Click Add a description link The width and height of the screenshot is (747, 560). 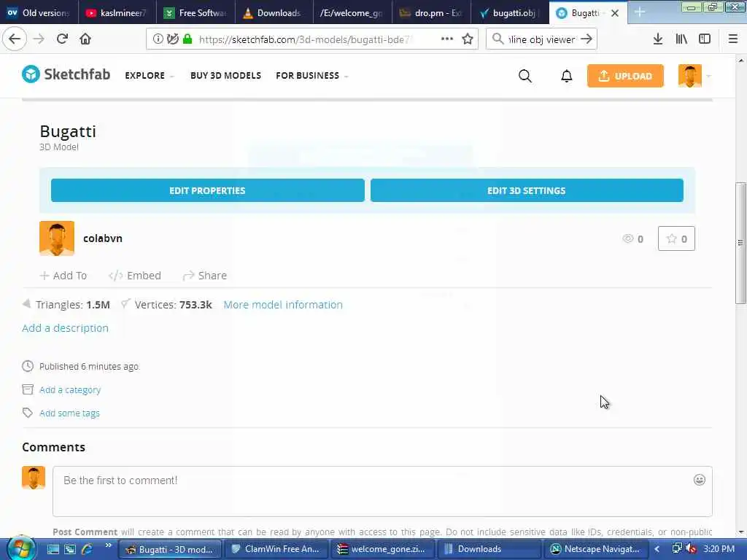coord(65,328)
